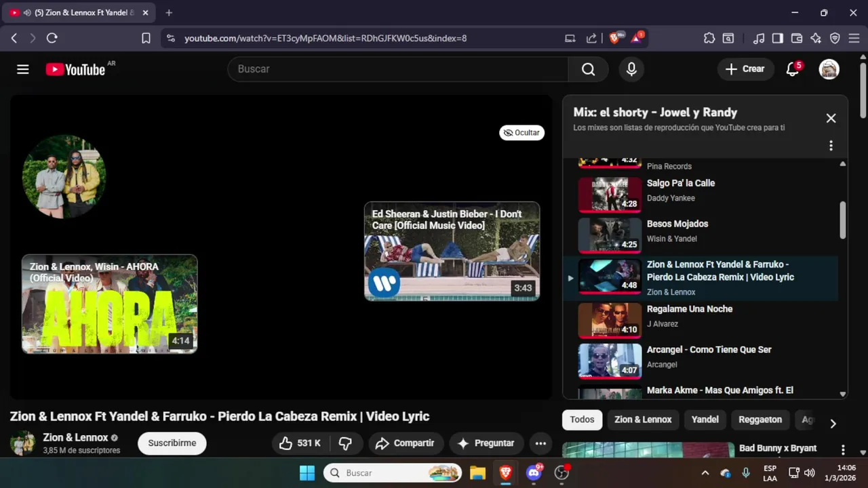This screenshot has height=488, width=868.
Task: Show more filter chips with right arrow
Action: pos(833,424)
